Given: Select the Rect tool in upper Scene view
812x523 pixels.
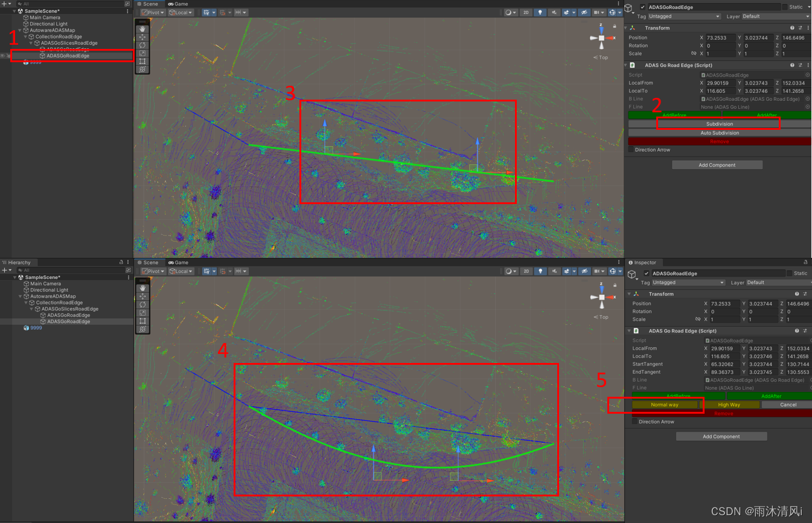Looking at the screenshot, I should (x=142, y=62).
